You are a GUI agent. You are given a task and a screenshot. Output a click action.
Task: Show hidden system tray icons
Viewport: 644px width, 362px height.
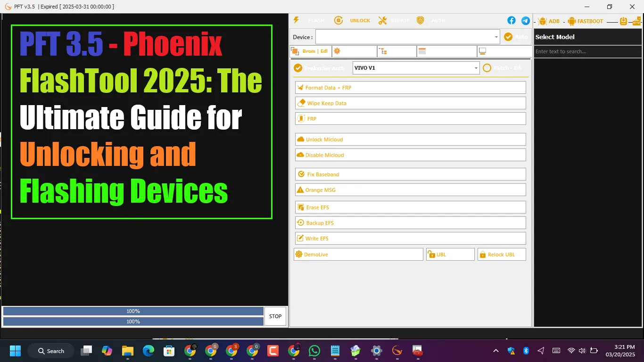coord(496,351)
